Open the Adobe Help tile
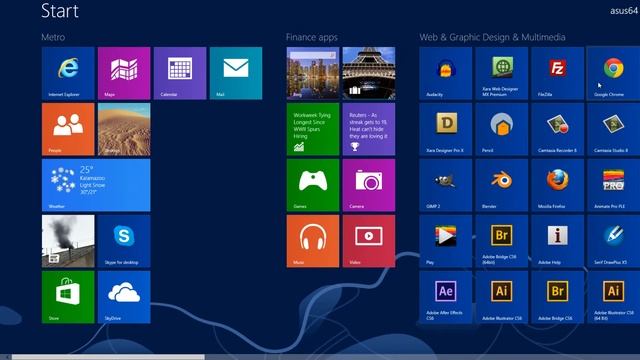 [x=558, y=241]
